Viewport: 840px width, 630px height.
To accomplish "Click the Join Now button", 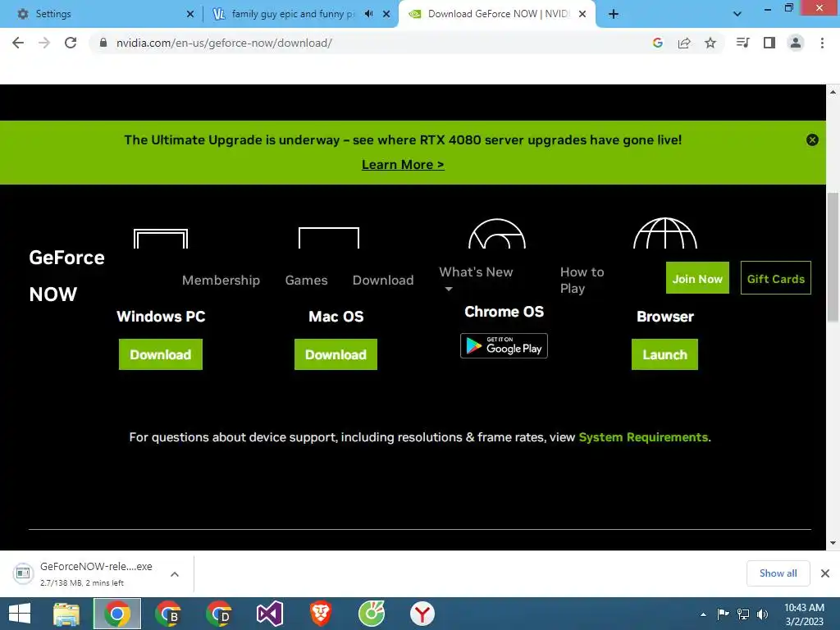I will point(697,278).
